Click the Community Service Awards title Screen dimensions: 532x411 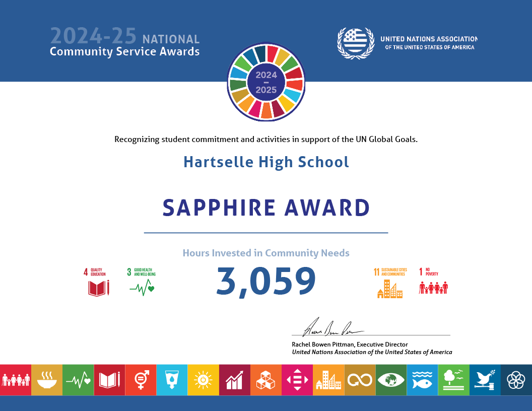125,51
